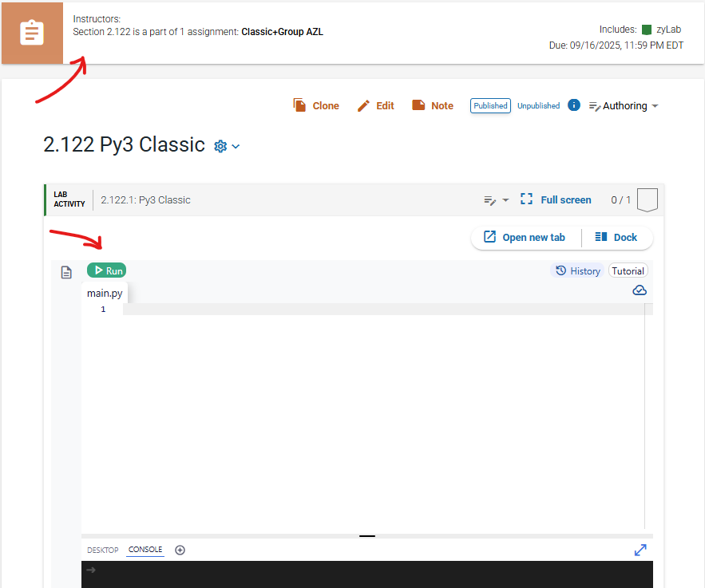The image size is (705, 588).
Task: Switch section to Unpublished
Action: click(x=538, y=105)
